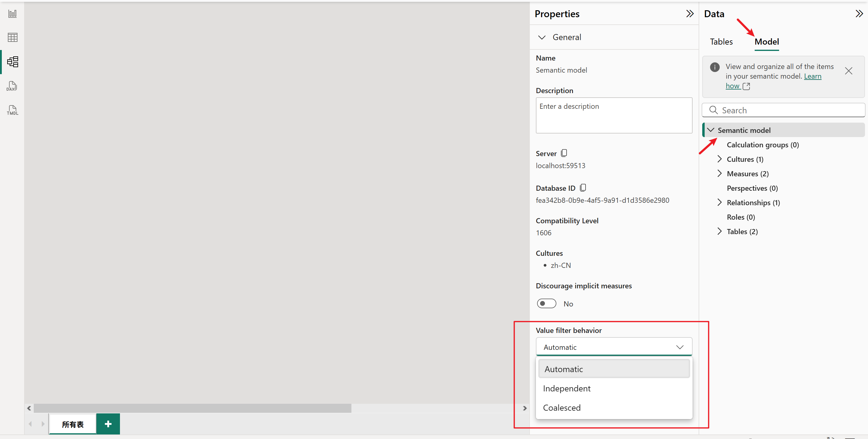Image resolution: width=868 pixels, height=439 pixels.
Task: Copy the Server address icon
Action: click(x=564, y=153)
